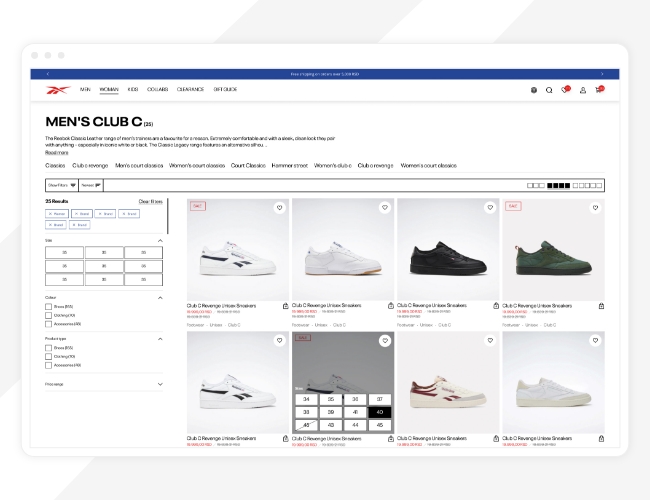Image resolution: width=650 pixels, height=500 pixels.
Task: Open the user account icon
Action: coord(583,90)
